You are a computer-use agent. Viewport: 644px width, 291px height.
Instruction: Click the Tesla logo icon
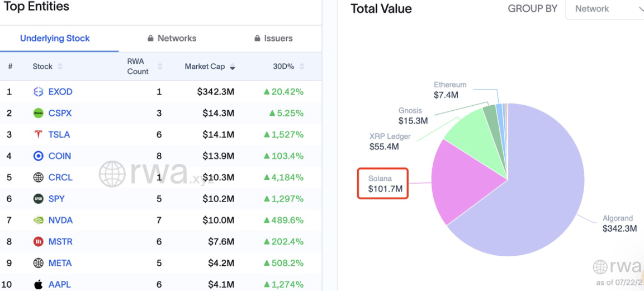(x=38, y=134)
